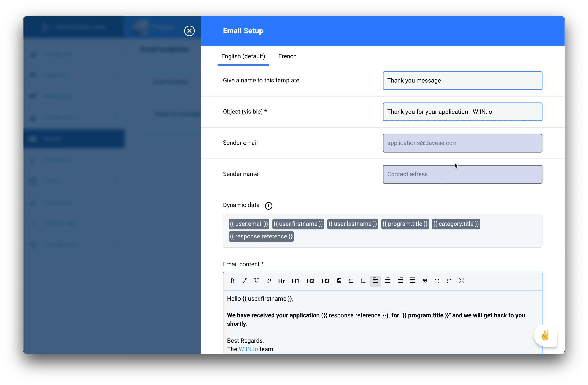
Task: Click the 'Hello {{ user.firstname }},' line
Action: pos(260,299)
